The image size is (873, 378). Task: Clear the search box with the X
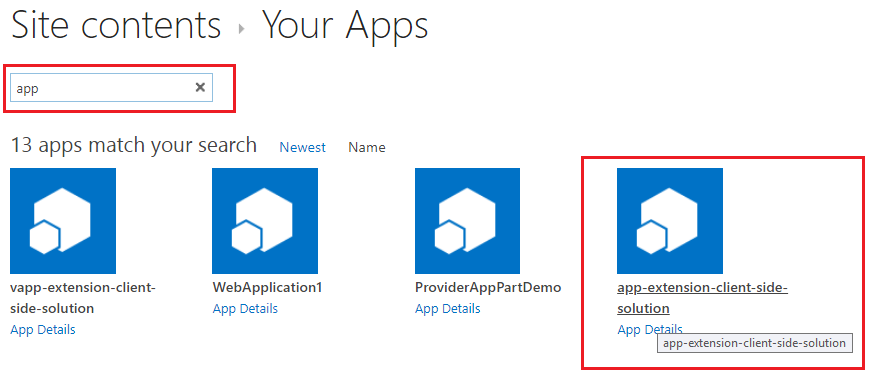tap(200, 87)
